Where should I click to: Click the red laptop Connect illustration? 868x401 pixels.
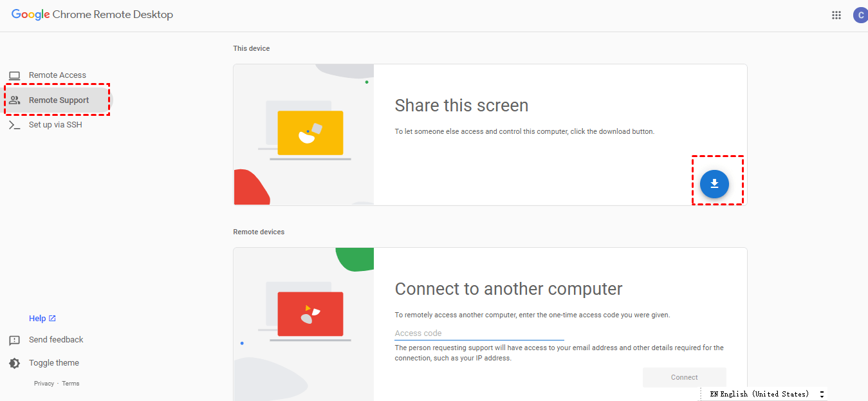click(x=310, y=314)
